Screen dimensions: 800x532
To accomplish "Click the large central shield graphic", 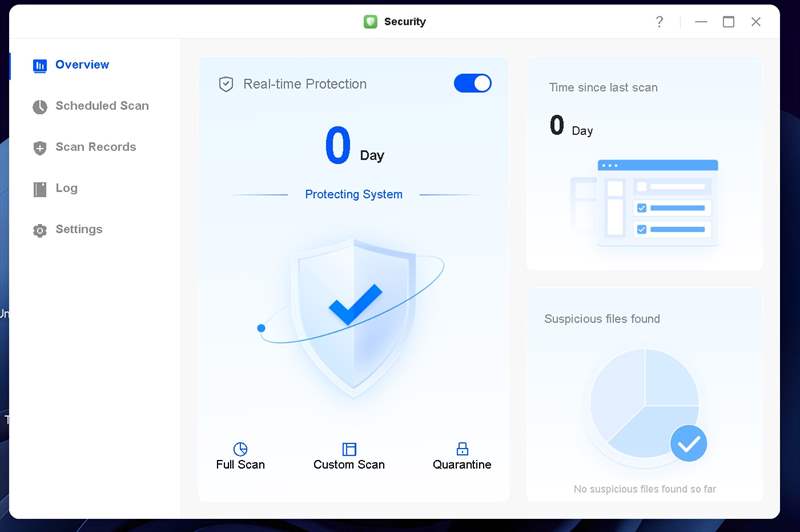I will point(352,315).
